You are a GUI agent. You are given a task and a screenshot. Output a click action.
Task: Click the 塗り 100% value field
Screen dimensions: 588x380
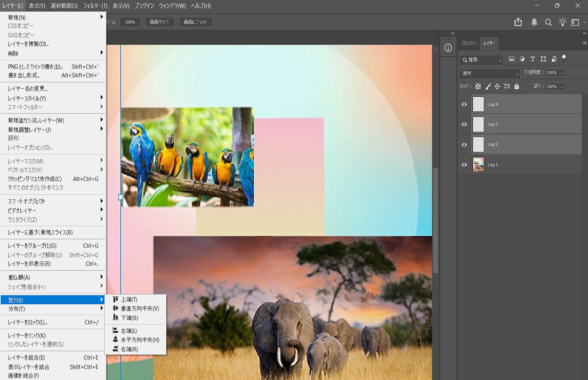pos(552,86)
